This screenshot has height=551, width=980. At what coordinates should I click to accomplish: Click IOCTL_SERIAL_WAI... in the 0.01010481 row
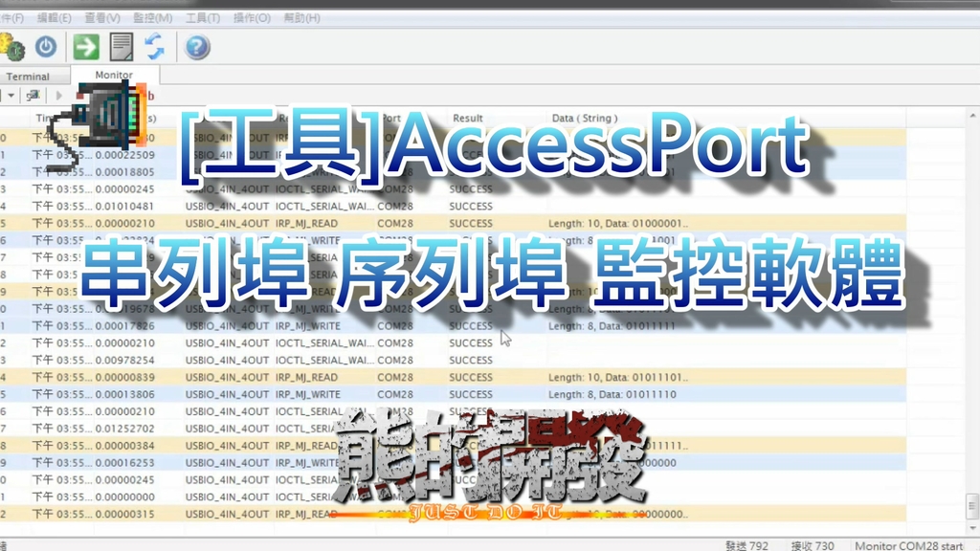[325, 207]
